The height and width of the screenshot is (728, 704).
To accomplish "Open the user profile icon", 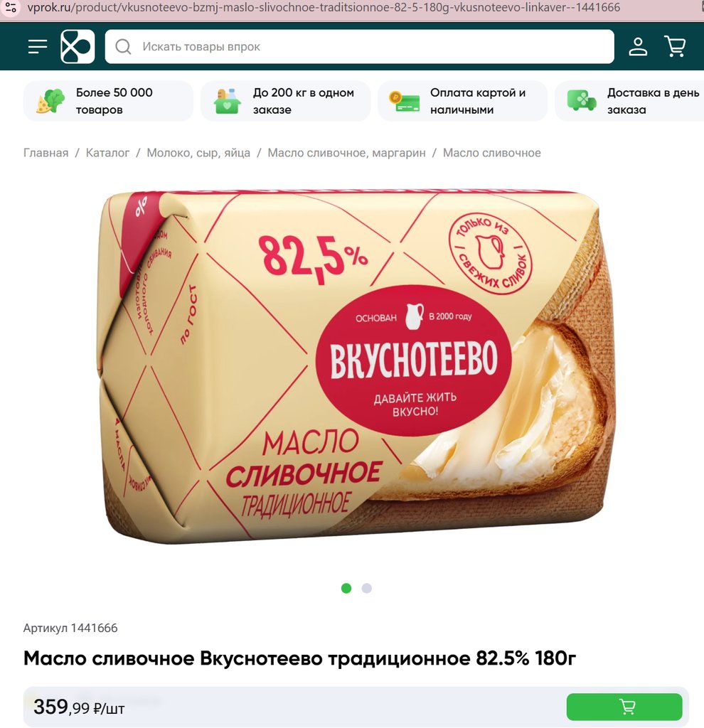I will [x=638, y=46].
